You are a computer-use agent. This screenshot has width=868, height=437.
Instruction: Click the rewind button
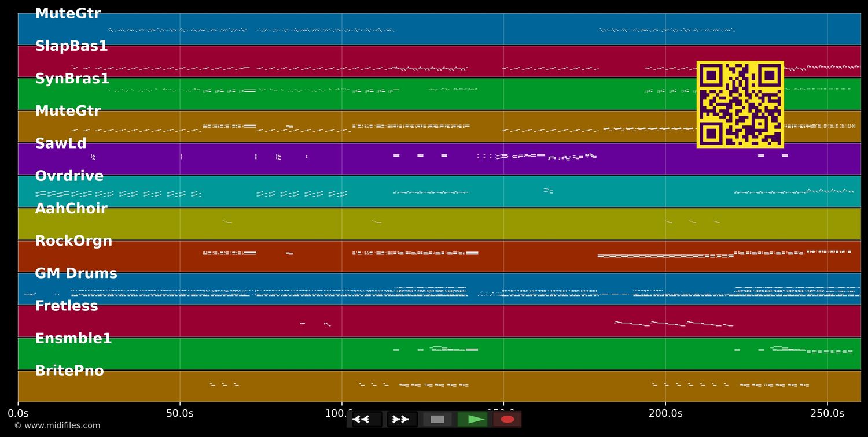(367, 419)
